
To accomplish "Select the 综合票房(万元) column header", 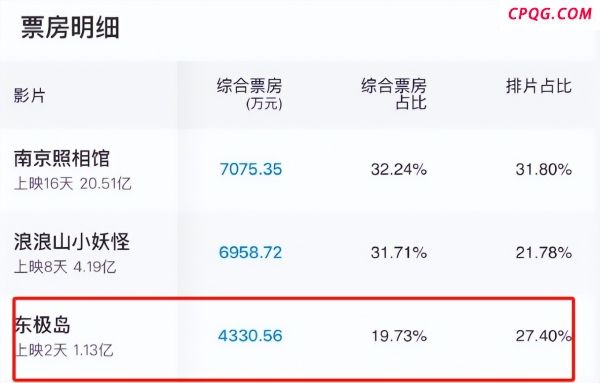I will [249, 94].
